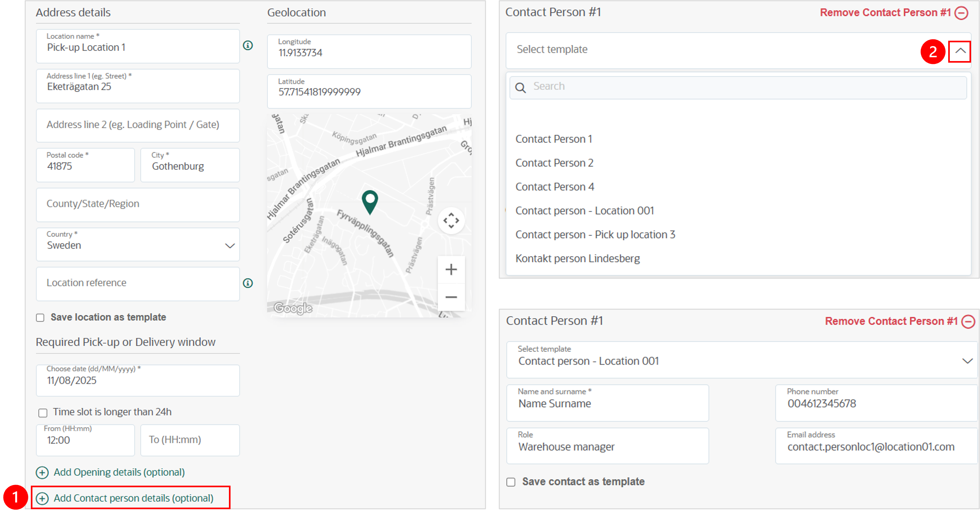Click the map recenter crosshair icon
The height and width of the screenshot is (513, 980).
tap(451, 221)
